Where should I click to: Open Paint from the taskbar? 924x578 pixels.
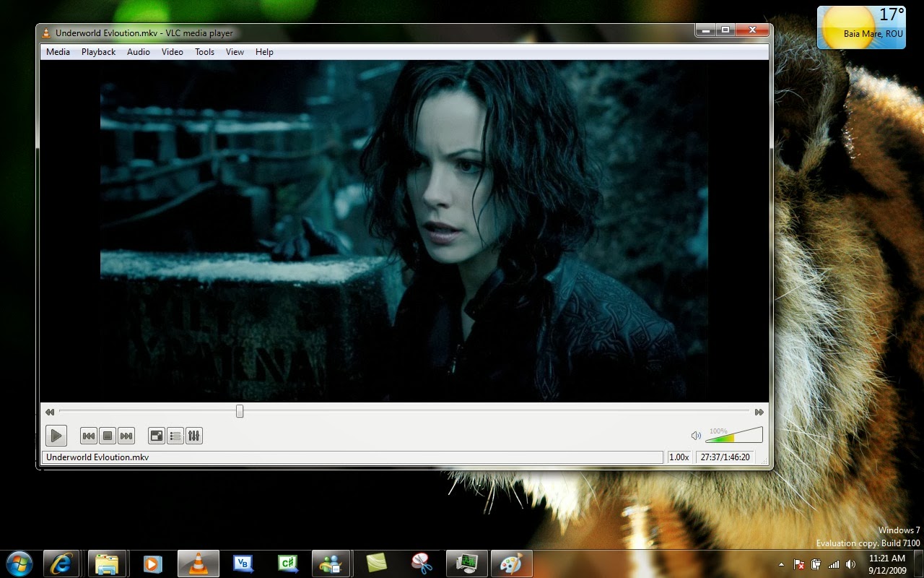(x=511, y=564)
